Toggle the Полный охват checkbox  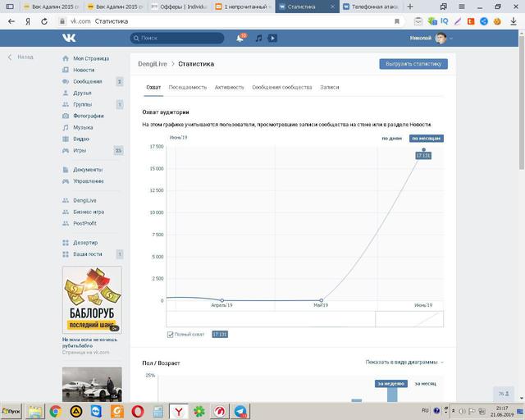pos(170,335)
